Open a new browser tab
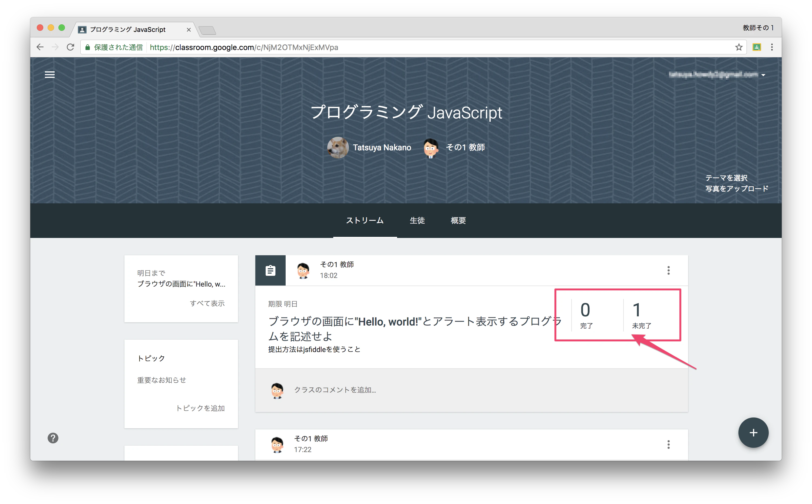This screenshot has height=504, width=812. coord(207,30)
